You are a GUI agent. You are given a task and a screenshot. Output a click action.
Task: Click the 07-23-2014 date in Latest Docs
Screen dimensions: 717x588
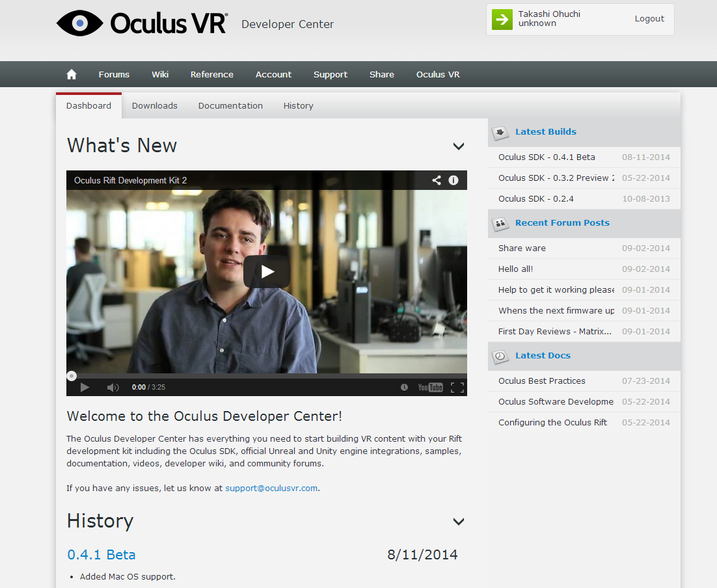coord(645,381)
